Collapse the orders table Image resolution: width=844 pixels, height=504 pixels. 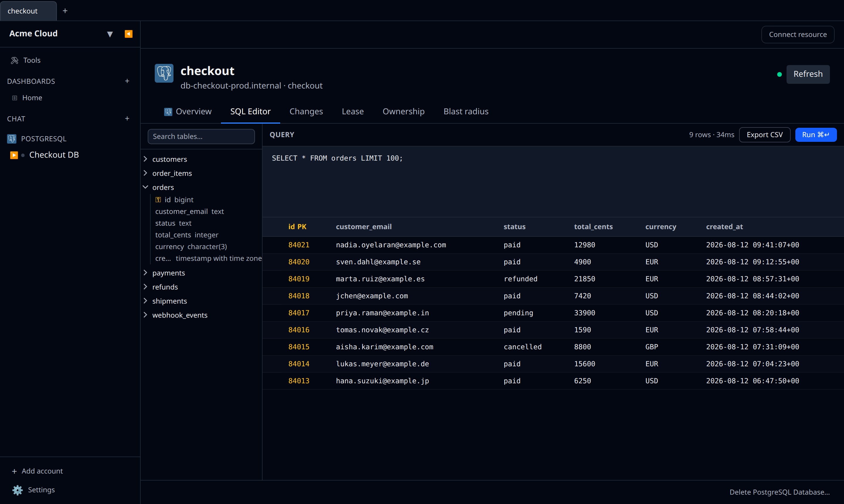pos(145,187)
